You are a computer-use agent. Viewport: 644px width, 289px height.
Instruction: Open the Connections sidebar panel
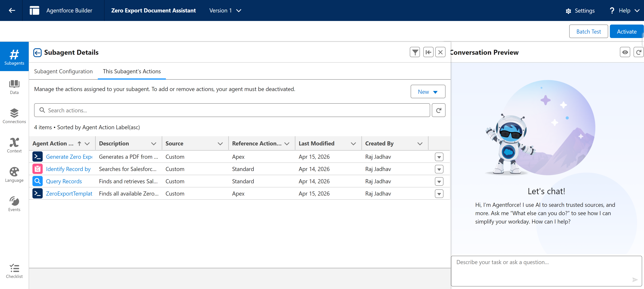pos(14,116)
